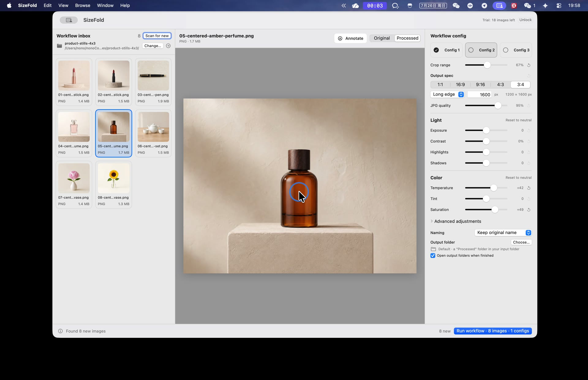Open the Apple menu
The width and height of the screenshot is (588, 380).
pos(9,6)
